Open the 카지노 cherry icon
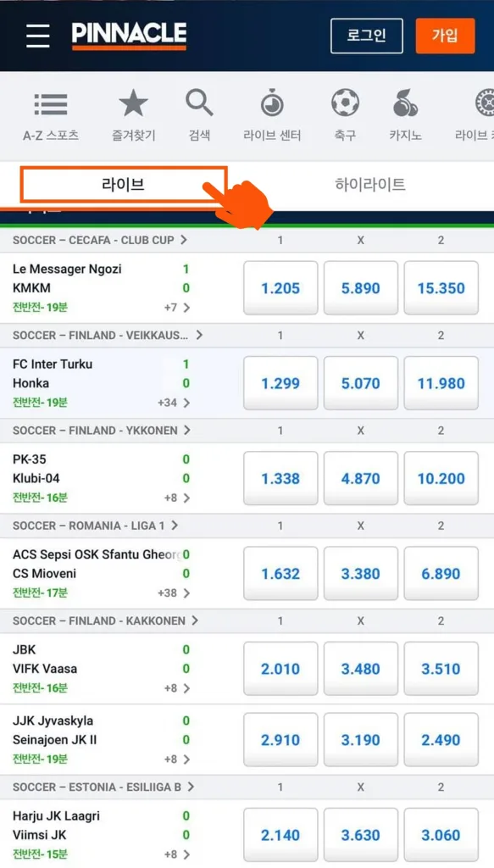Viewport: 494px width, 868px height. tap(405, 103)
